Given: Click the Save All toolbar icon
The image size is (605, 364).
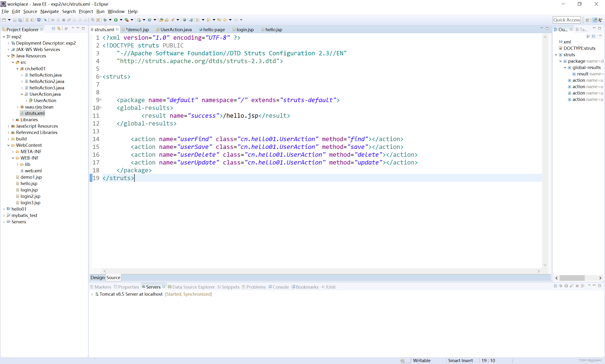Looking at the screenshot, I should pyautogui.click(x=20, y=20).
